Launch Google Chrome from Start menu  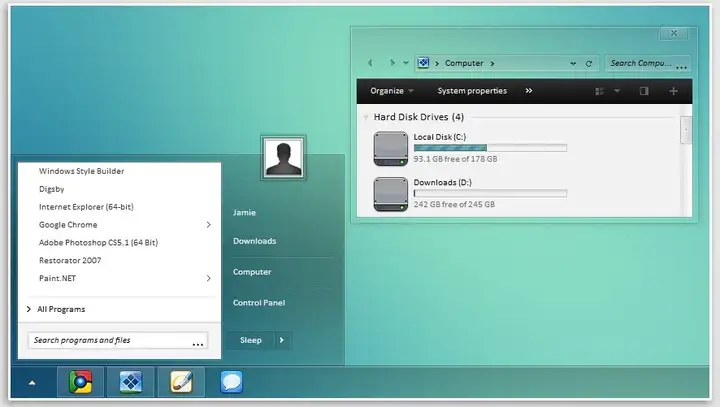[68, 225]
